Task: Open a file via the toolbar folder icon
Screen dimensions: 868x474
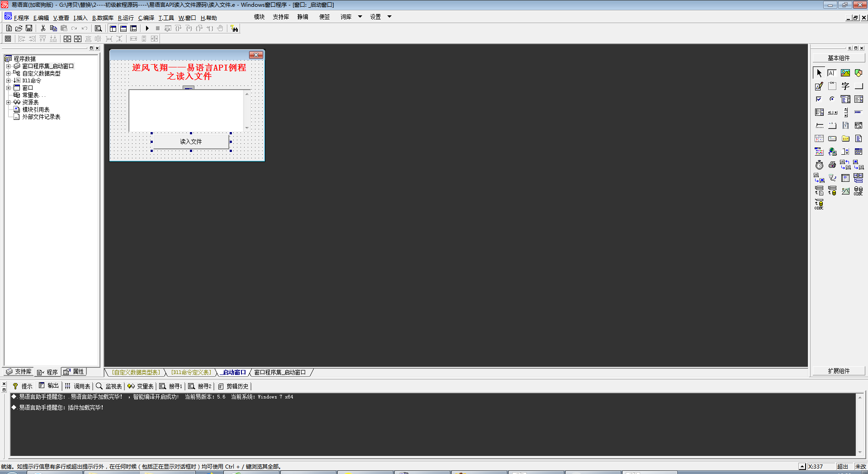Action: coord(19,28)
